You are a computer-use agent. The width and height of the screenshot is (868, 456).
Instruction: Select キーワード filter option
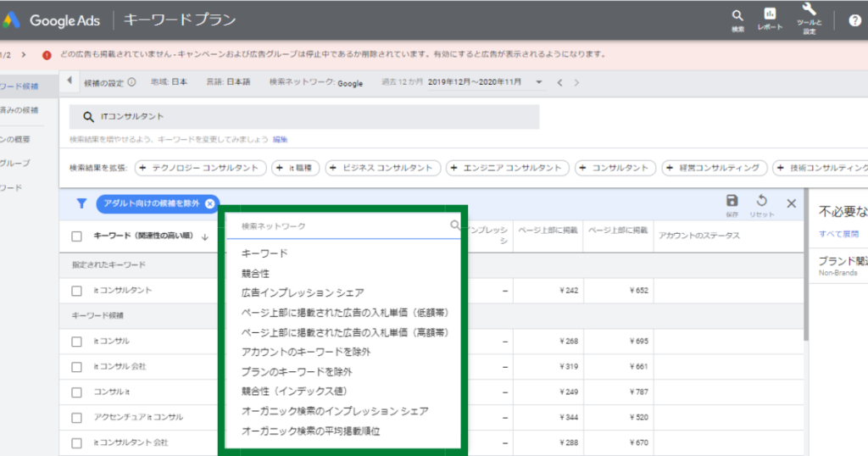[x=264, y=253]
